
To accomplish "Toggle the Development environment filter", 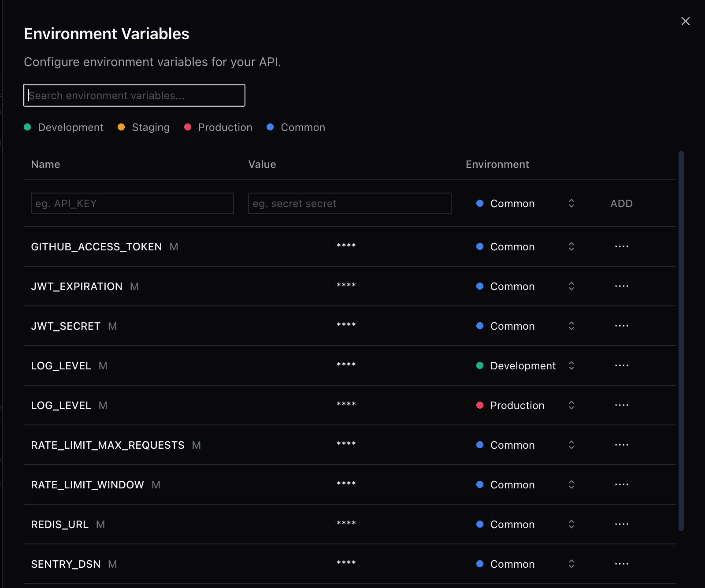I will 63,127.
